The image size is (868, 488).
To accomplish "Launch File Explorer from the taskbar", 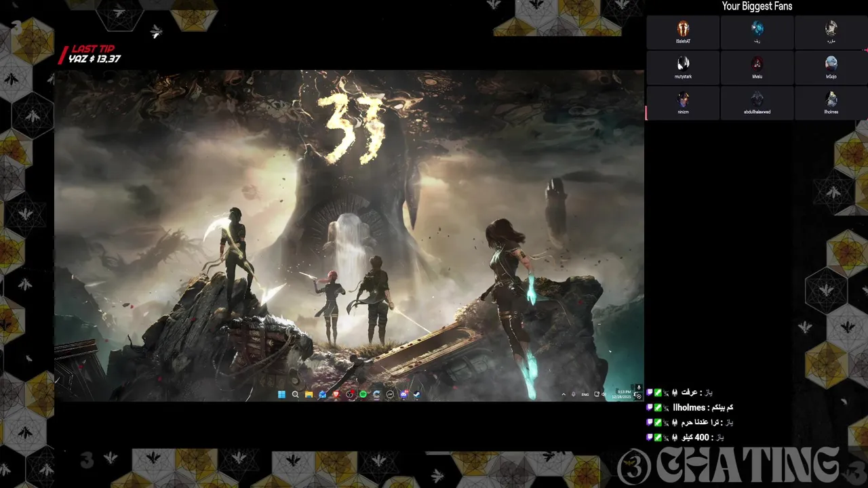I will point(309,394).
